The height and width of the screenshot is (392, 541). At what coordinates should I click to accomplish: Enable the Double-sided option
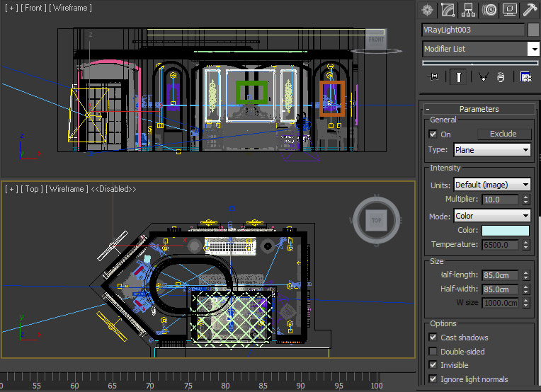click(x=433, y=352)
